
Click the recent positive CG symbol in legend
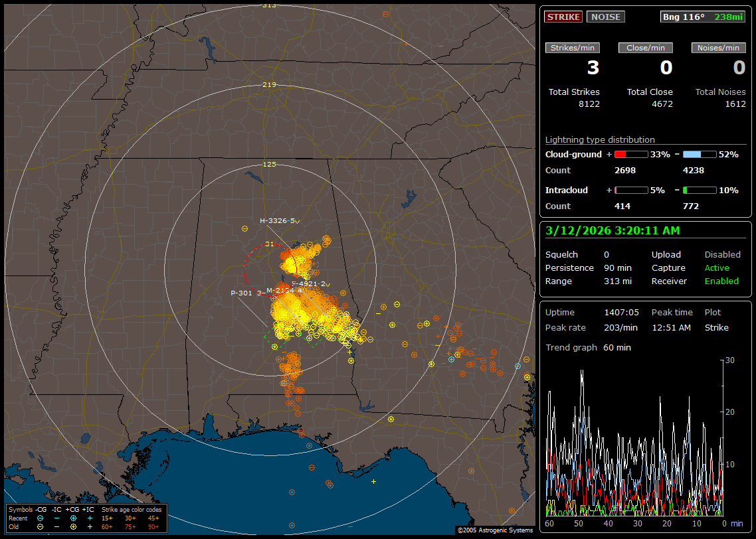coord(73,518)
